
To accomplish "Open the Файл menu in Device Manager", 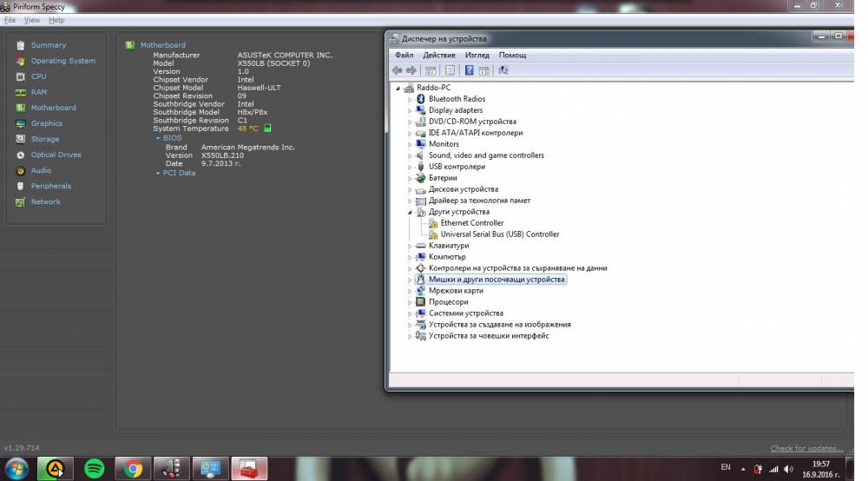I will [x=404, y=56].
